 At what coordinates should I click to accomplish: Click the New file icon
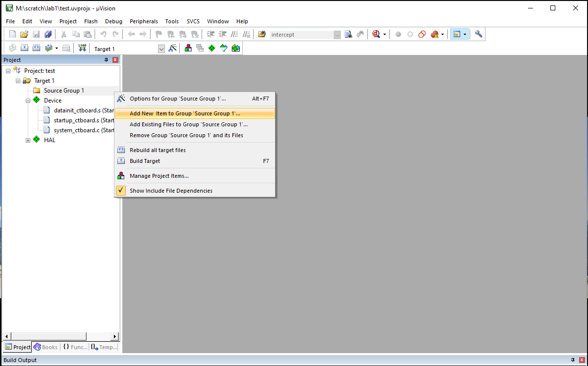coord(13,34)
